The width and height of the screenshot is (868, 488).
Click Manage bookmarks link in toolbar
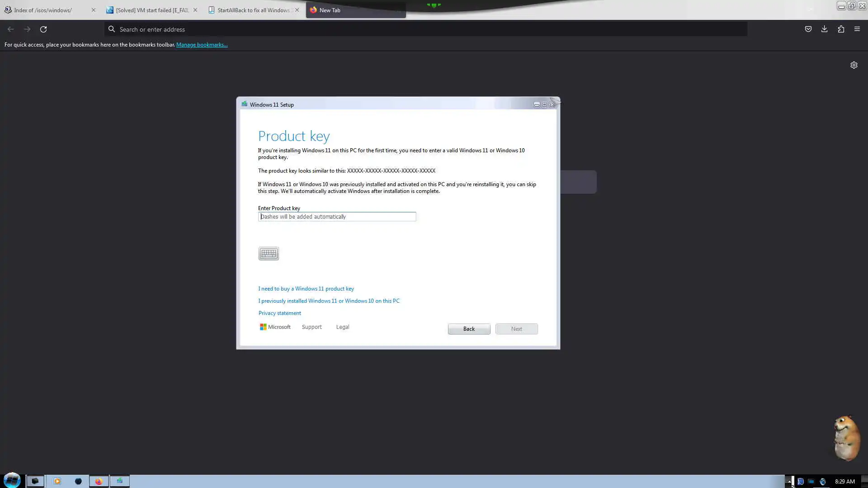click(202, 45)
